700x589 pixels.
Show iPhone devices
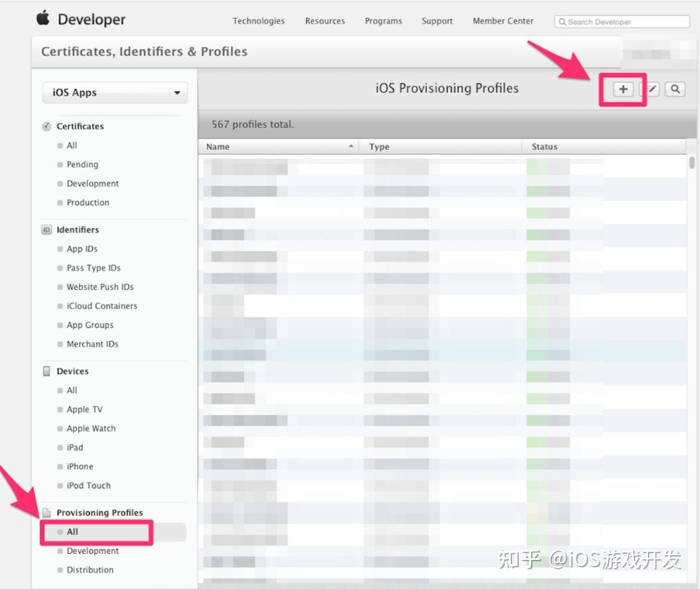coord(80,467)
